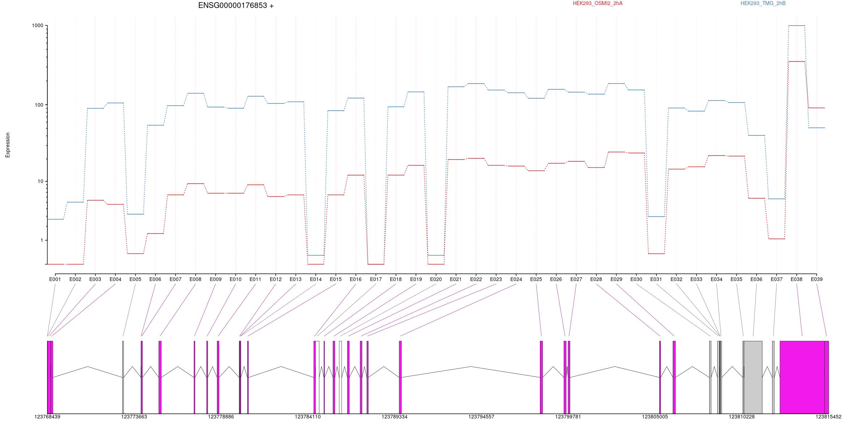Click the 10 y-axis tick label

point(41,181)
